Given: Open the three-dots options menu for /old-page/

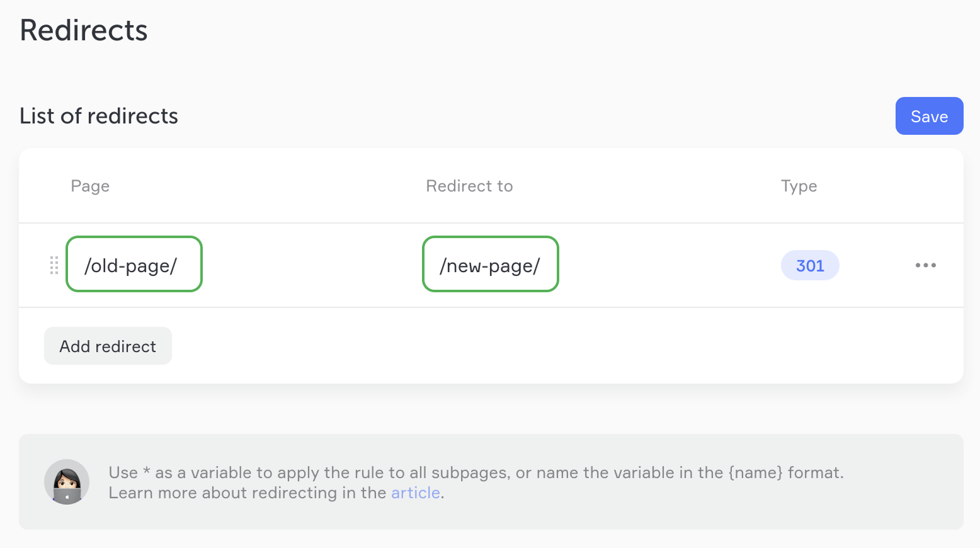Looking at the screenshot, I should (925, 265).
